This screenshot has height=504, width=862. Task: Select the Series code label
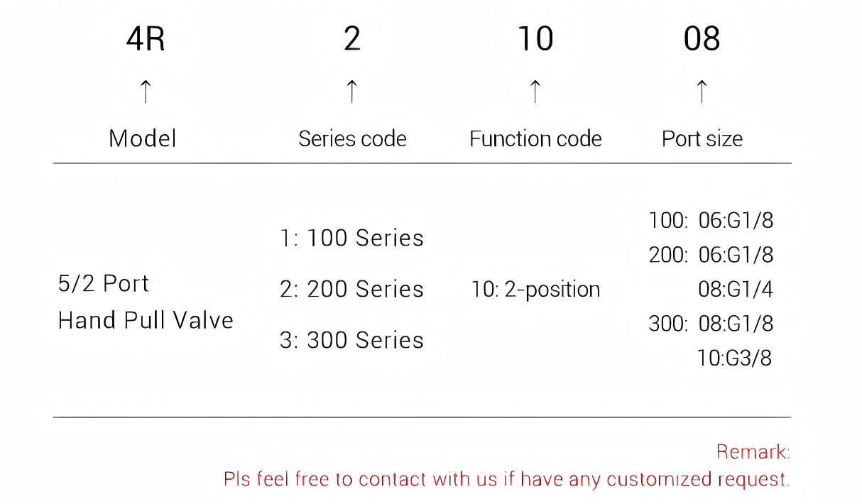[x=352, y=138]
